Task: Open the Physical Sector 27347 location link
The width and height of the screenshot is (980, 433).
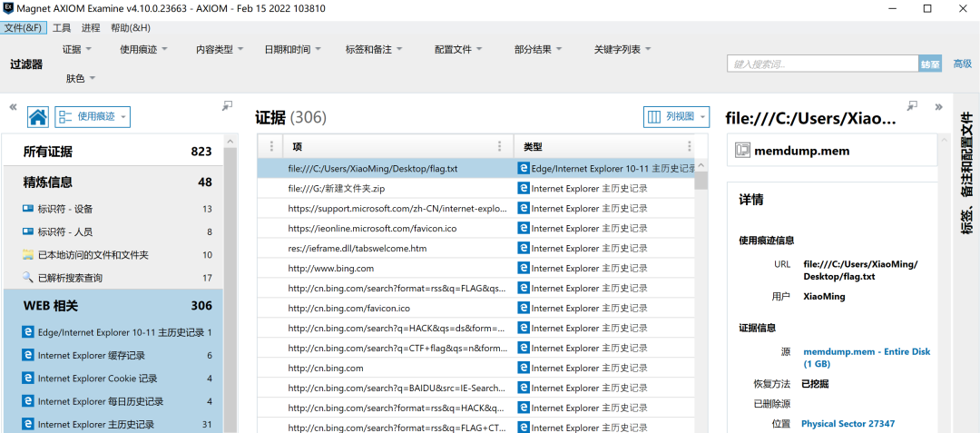Action: pos(848,423)
